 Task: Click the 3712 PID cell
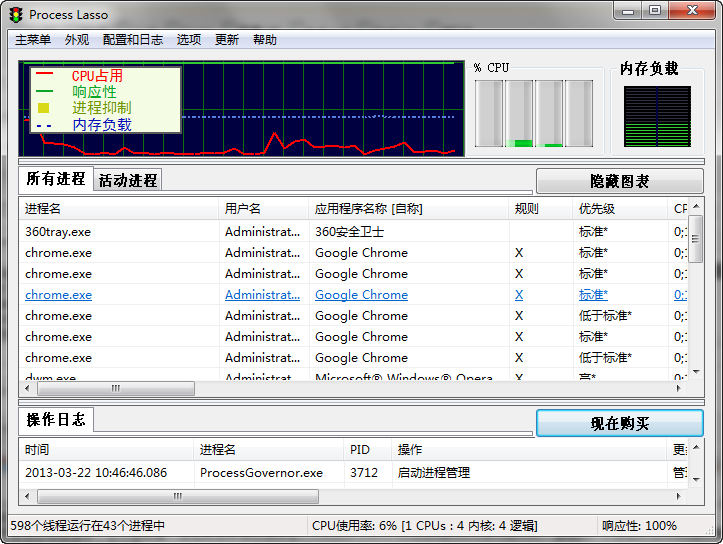point(364,473)
